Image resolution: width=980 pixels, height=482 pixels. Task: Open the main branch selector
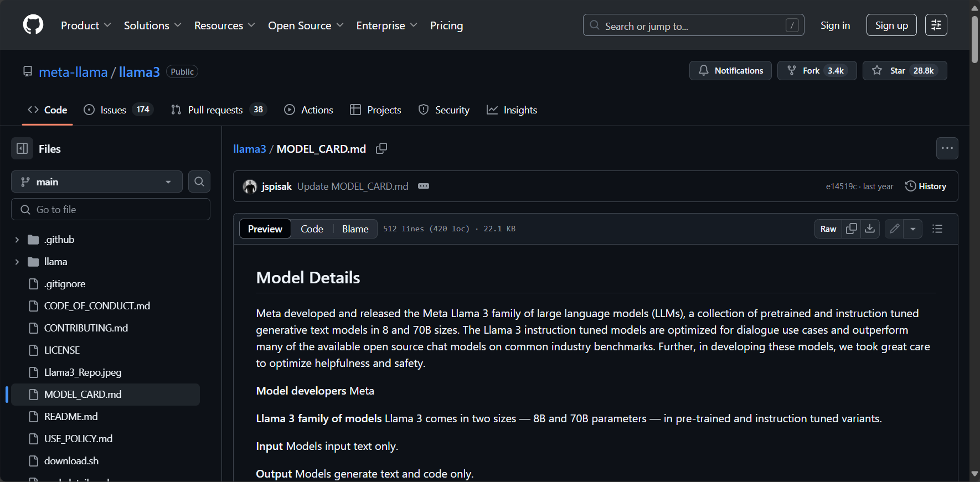pos(97,182)
